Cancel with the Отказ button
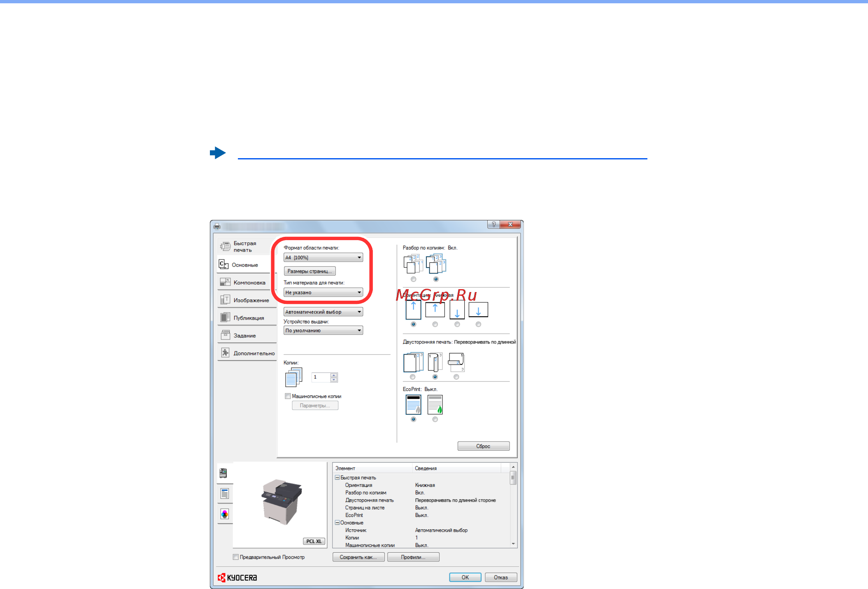This screenshot has height=589, width=868. [x=501, y=577]
